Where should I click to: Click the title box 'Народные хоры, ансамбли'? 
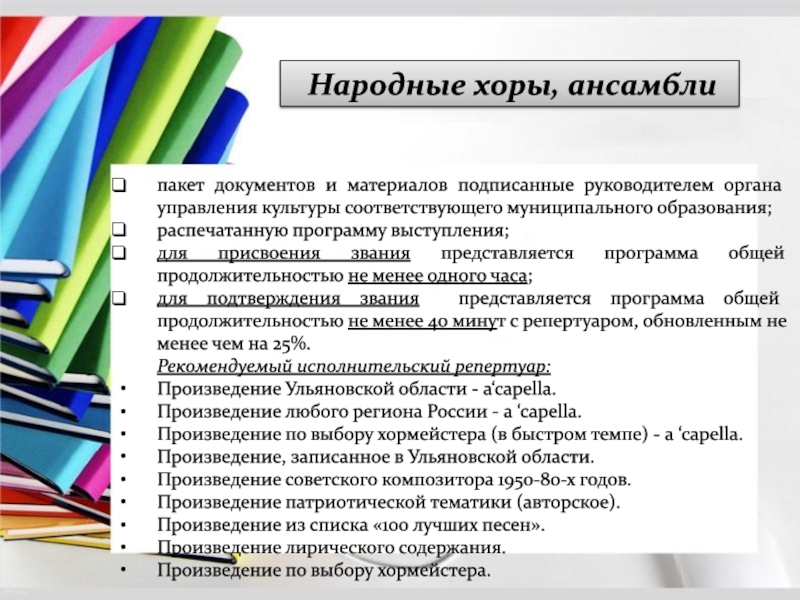click(509, 84)
